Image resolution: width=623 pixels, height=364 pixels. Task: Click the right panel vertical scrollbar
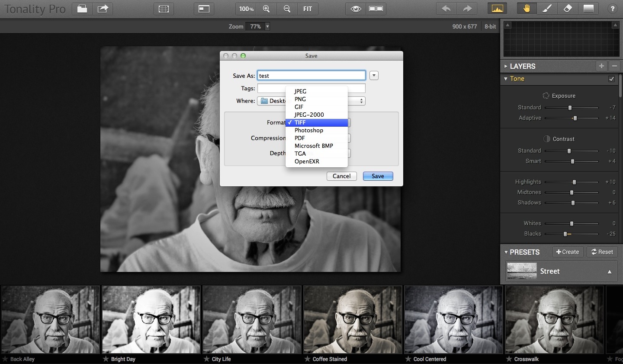click(x=621, y=86)
